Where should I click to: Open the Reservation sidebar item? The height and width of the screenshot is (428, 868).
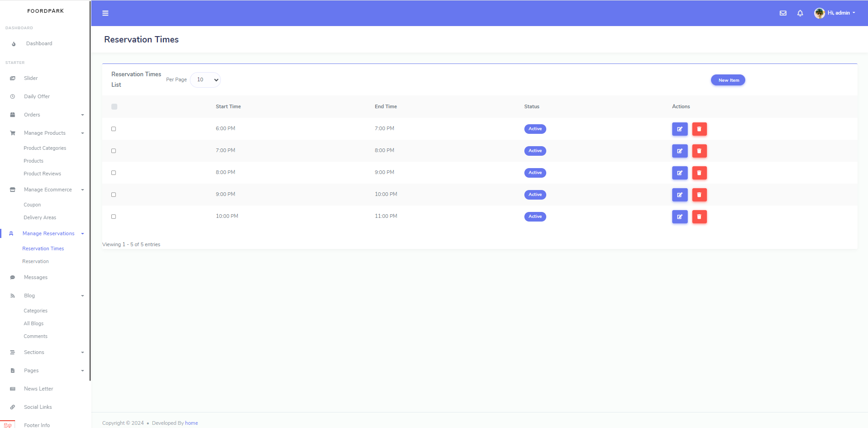[35, 261]
